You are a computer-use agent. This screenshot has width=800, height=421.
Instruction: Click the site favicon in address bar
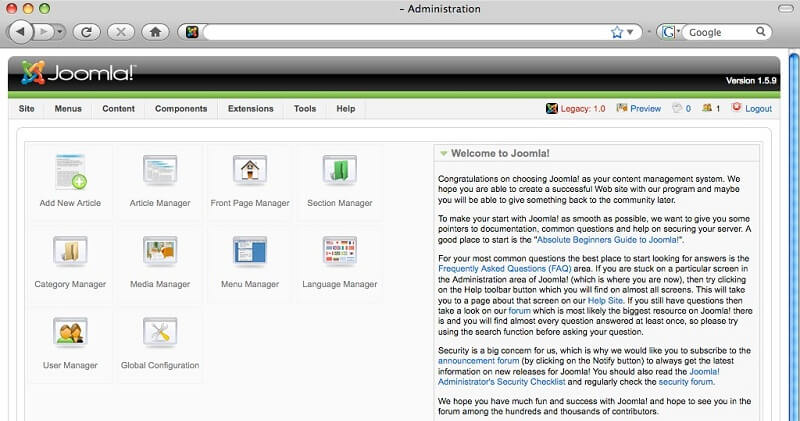[x=192, y=32]
